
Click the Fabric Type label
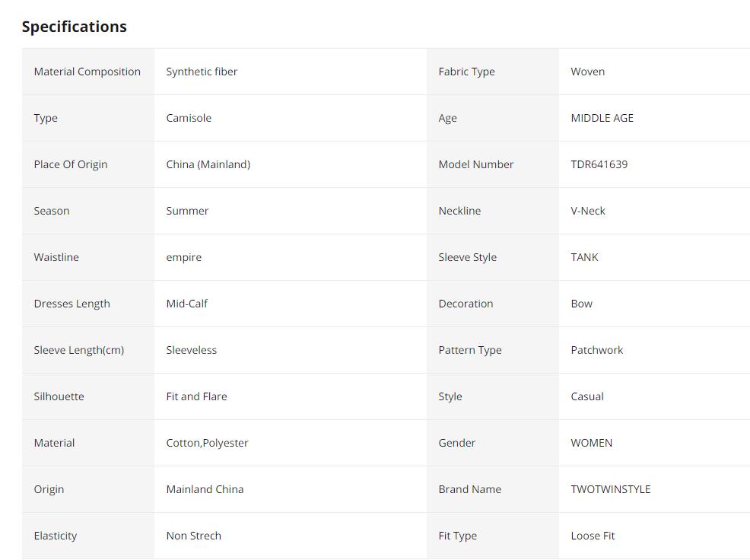click(x=466, y=72)
